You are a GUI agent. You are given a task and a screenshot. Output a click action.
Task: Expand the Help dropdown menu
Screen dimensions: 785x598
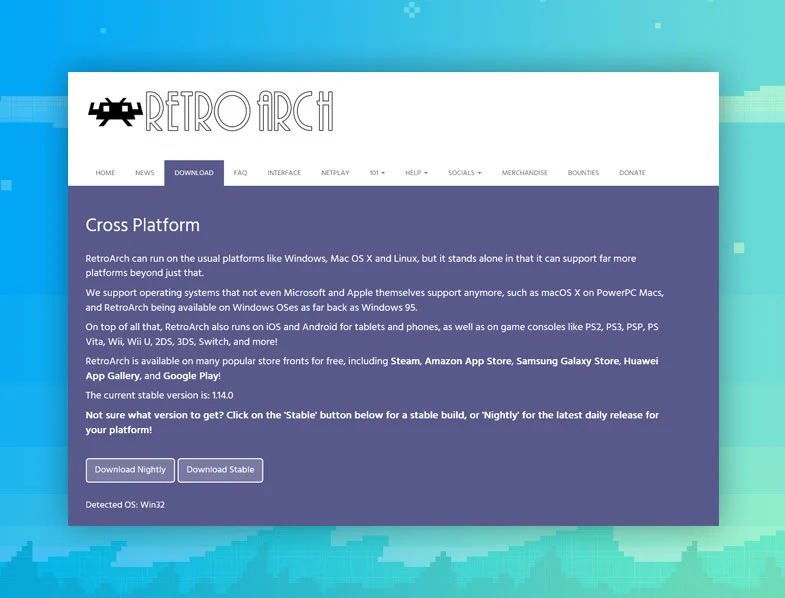(416, 173)
